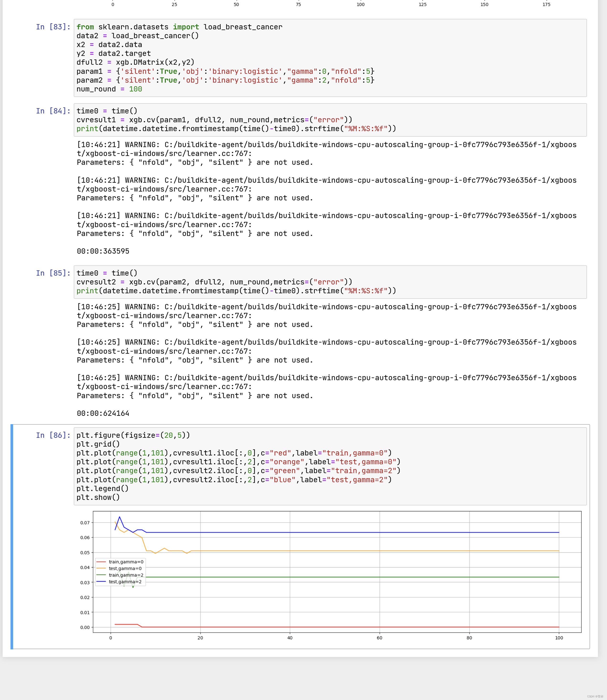Click the 'plt.show()' code line
Image resolution: width=607 pixels, height=700 pixels.
98,497
